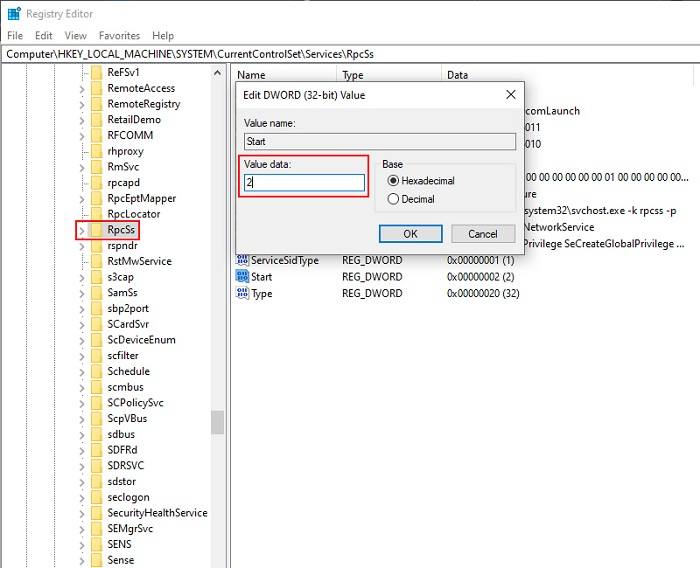
Task: Expand the ScDeviceEnum tree node
Action: coord(82,340)
